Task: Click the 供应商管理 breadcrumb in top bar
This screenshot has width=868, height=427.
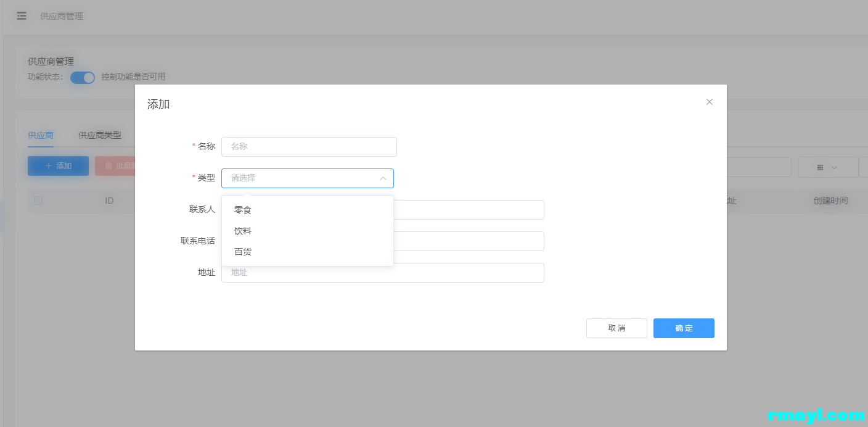Action: 62,16
